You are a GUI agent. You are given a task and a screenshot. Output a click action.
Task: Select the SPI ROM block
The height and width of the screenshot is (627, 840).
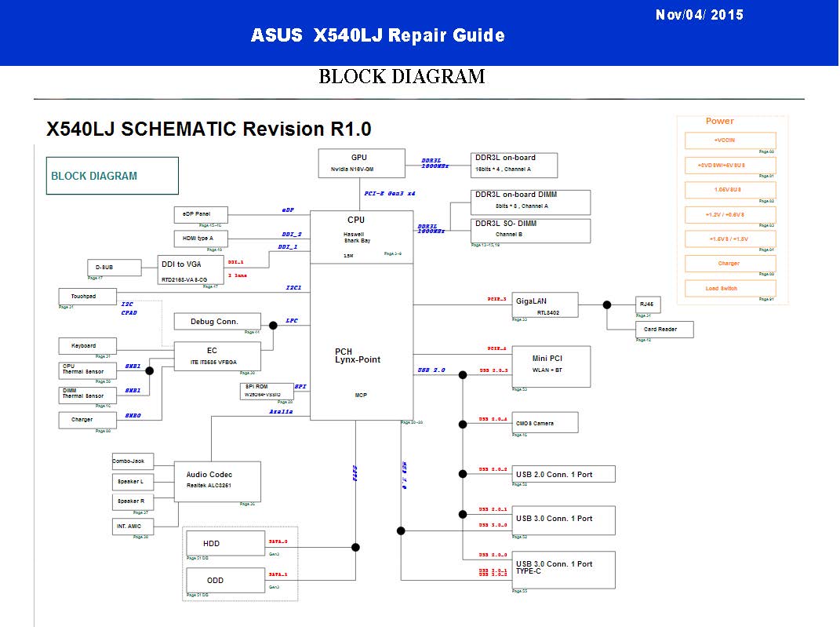pyautogui.click(x=266, y=392)
